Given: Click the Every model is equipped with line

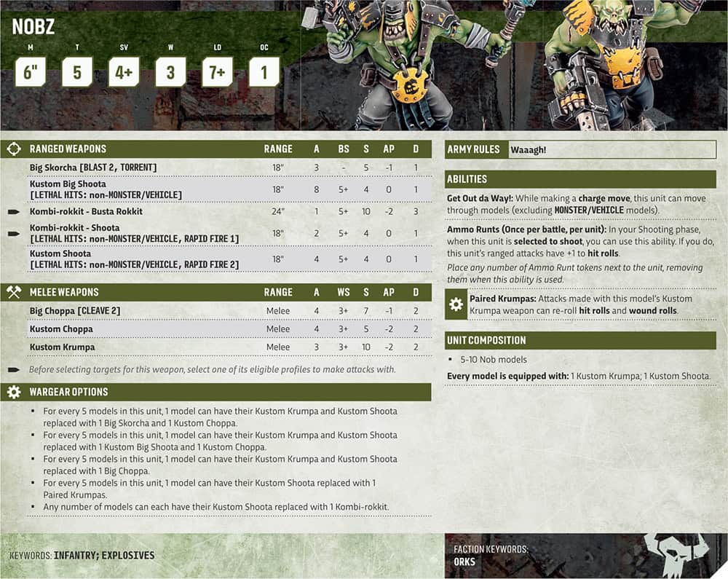Looking at the screenshot, I should (579, 376).
